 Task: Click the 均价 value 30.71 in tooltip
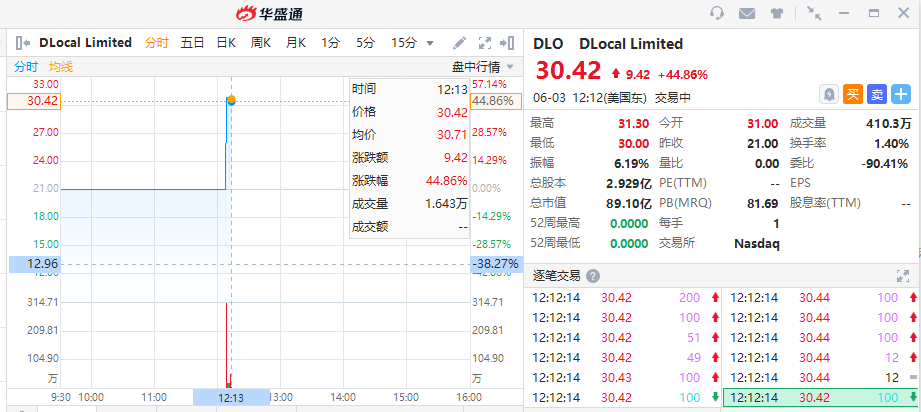coord(452,135)
